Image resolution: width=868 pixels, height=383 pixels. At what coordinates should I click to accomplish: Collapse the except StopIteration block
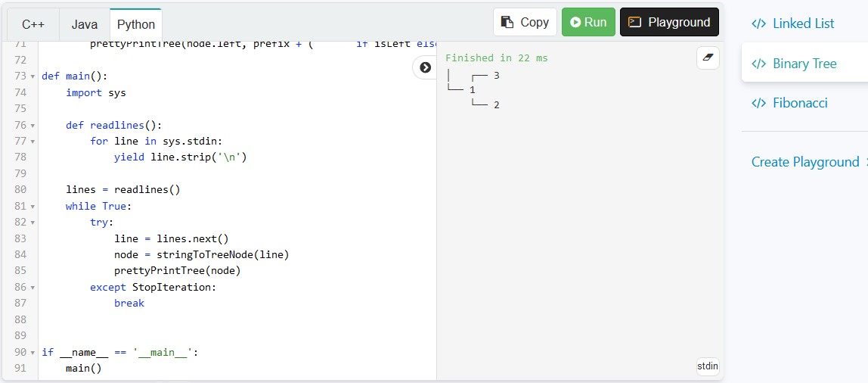coord(33,288)
